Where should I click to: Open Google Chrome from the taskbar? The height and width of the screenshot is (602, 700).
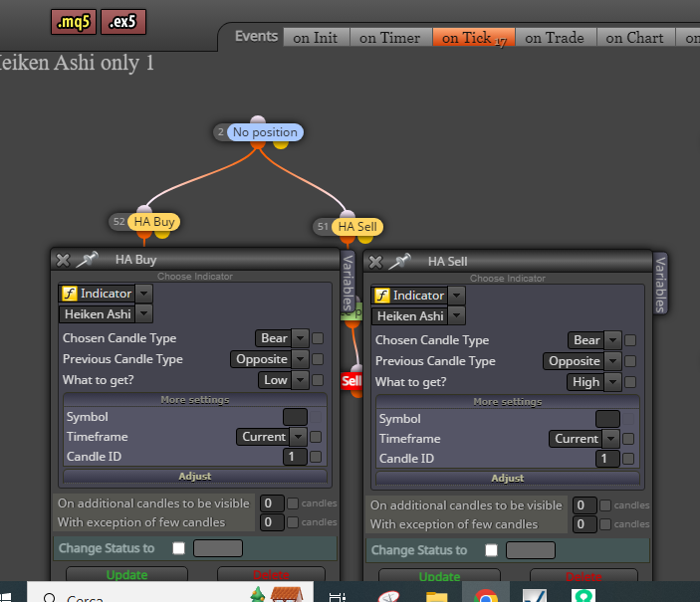coord(486,594)
